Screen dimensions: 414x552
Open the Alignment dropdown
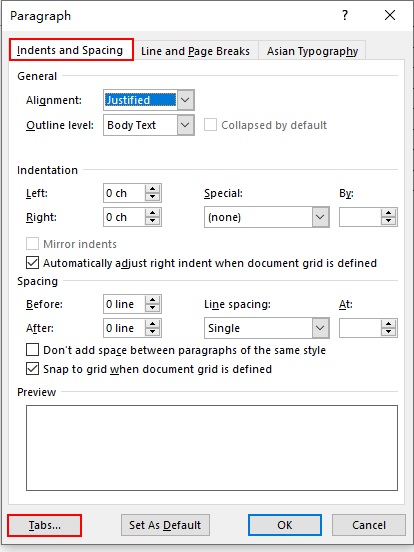[x=185, y=100]
